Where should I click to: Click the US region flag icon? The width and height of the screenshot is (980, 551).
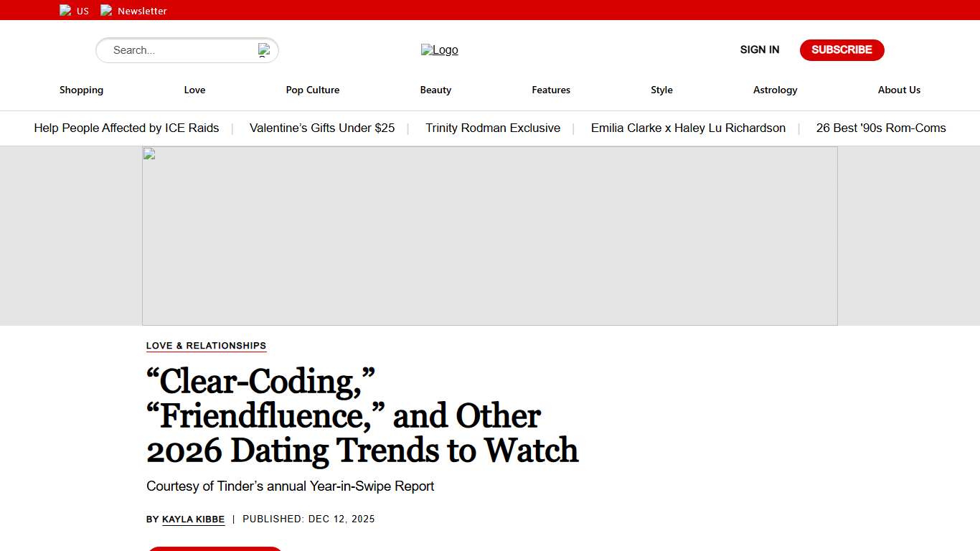(x=65, y=11)
